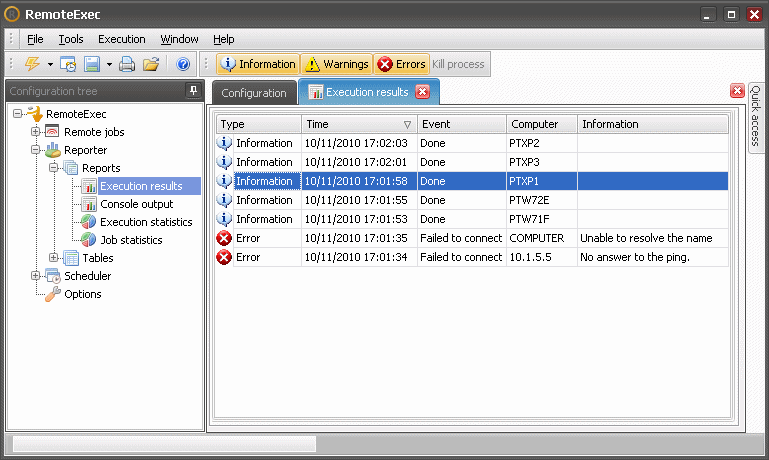Click the blue help question icon
769x460 pixels.
coord(183,64)
